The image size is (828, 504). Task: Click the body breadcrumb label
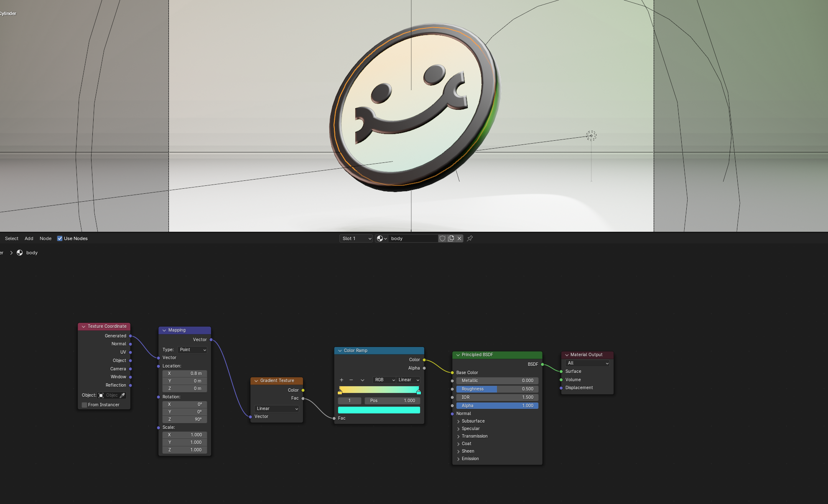(32, 253)
